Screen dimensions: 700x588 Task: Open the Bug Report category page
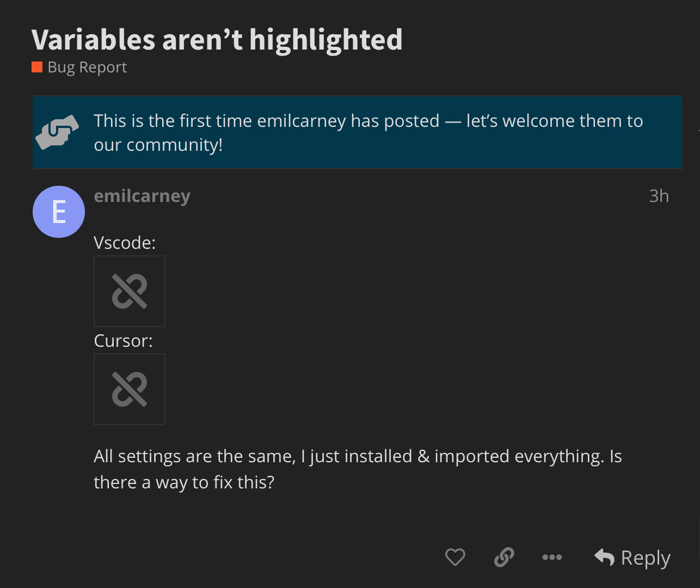[87, 67]
